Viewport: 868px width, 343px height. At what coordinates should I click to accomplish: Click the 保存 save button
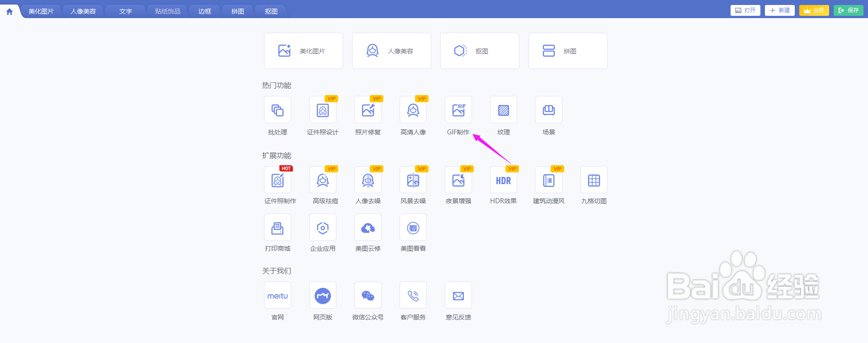[x=849, y=10]
